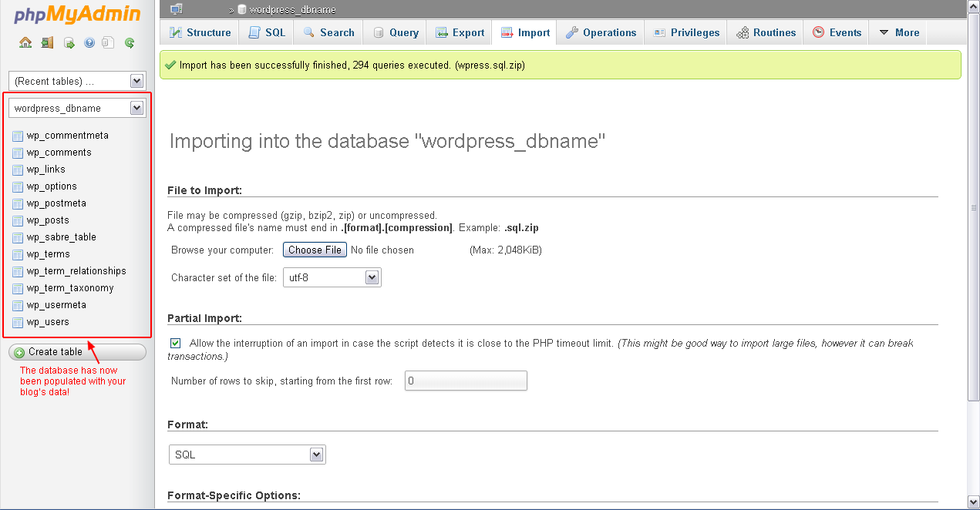Open the Recent tables dropdown
The width and height of the screenshot is (980, 510).
77,81
